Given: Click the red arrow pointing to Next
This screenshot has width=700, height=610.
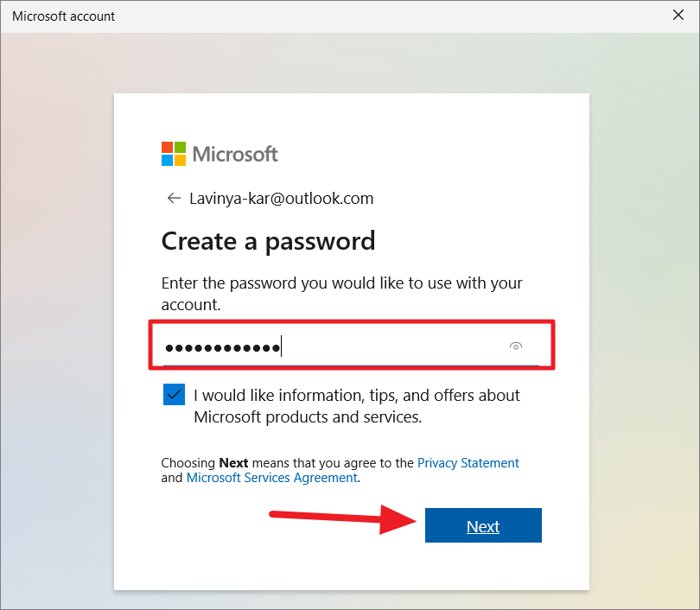Looking at the screenshot, I should click(x=342, y=519).
